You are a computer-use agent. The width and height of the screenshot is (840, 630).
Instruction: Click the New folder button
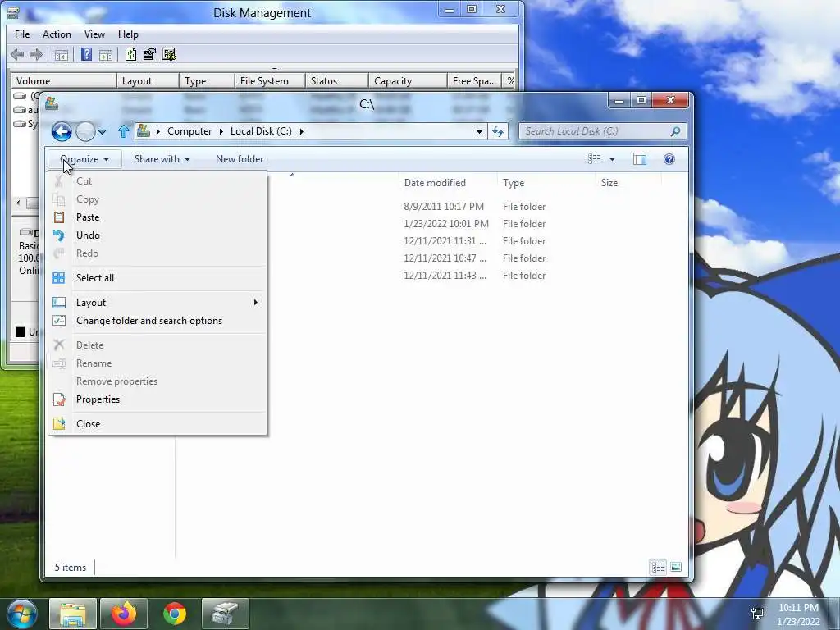[x=240, y=159]
